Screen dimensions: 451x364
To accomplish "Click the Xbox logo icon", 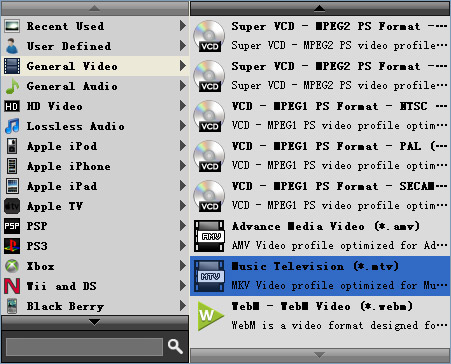I will click(x=12, y=266).
